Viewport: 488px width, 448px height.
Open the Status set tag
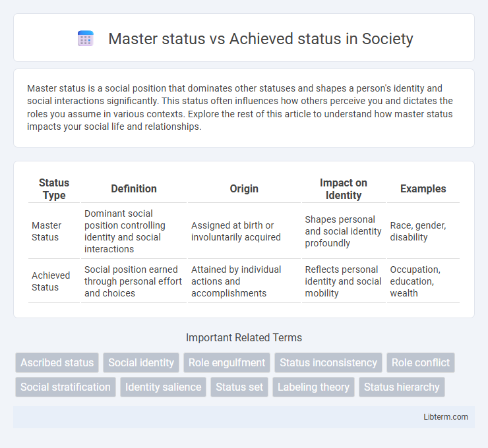click(239, 387)
